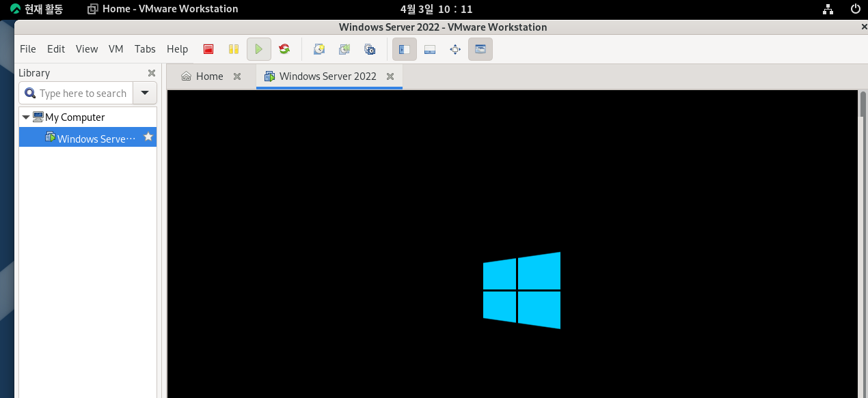Open the power menu icon in top bar
This screenshot has width=868, height=398.
[855, 9]
